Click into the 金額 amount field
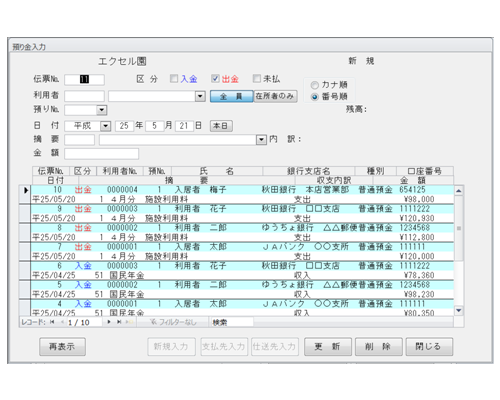Screen dimensions: 500x400 pos(102,154)
